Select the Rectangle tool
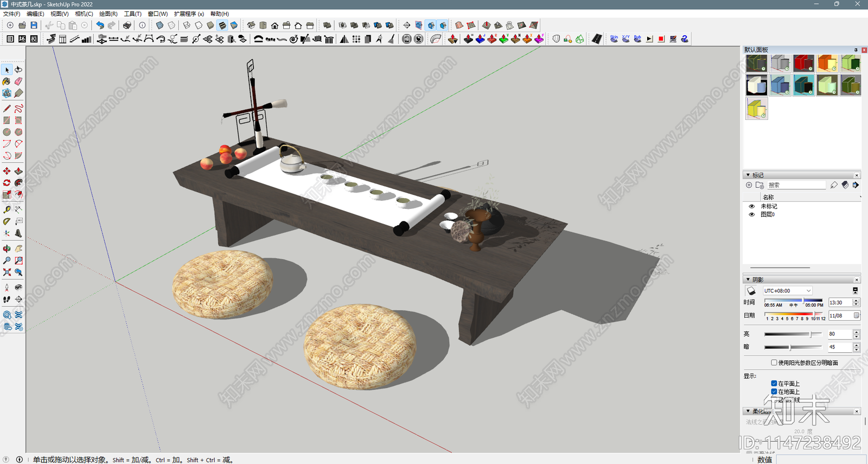The image size is (868, 464). click(x=7, y=120)
